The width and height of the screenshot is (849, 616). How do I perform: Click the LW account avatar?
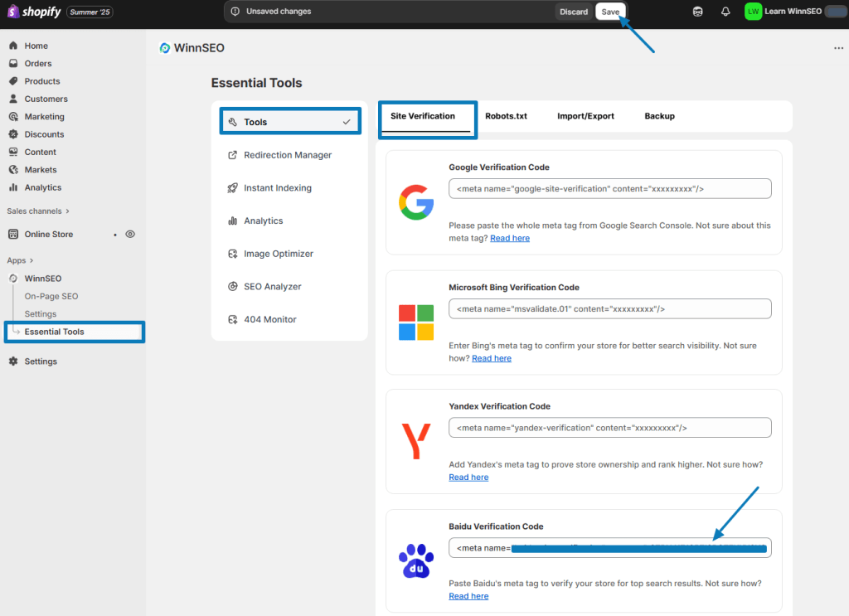pyautogui.click(x=753, y=12)
